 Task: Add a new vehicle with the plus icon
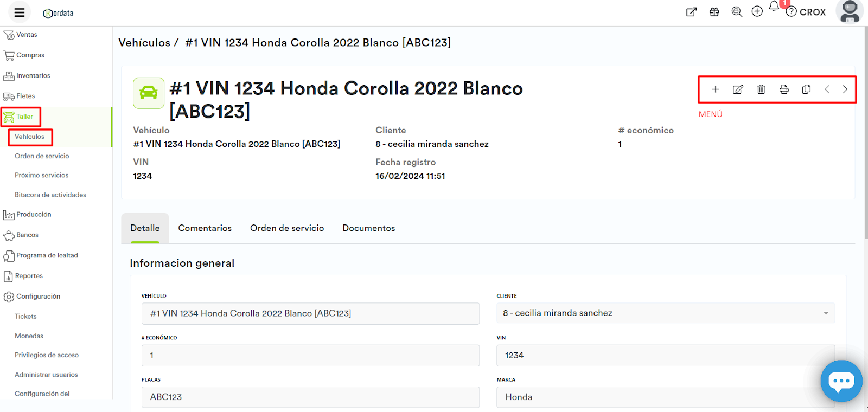pos(716,89)
